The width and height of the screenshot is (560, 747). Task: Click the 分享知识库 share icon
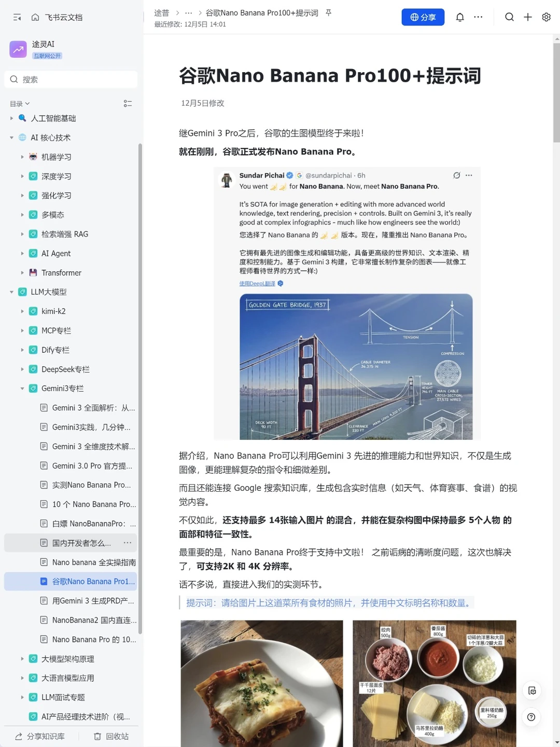(x=19, y=737)
